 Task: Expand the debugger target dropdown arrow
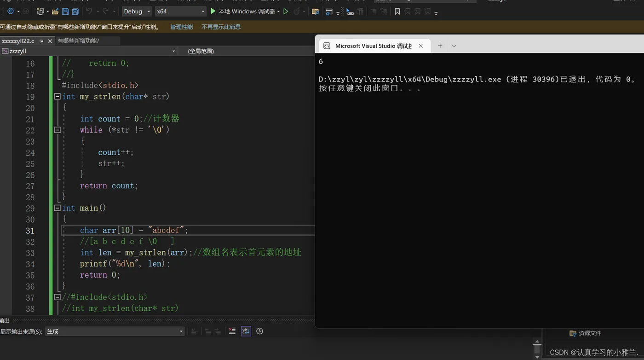278,12
